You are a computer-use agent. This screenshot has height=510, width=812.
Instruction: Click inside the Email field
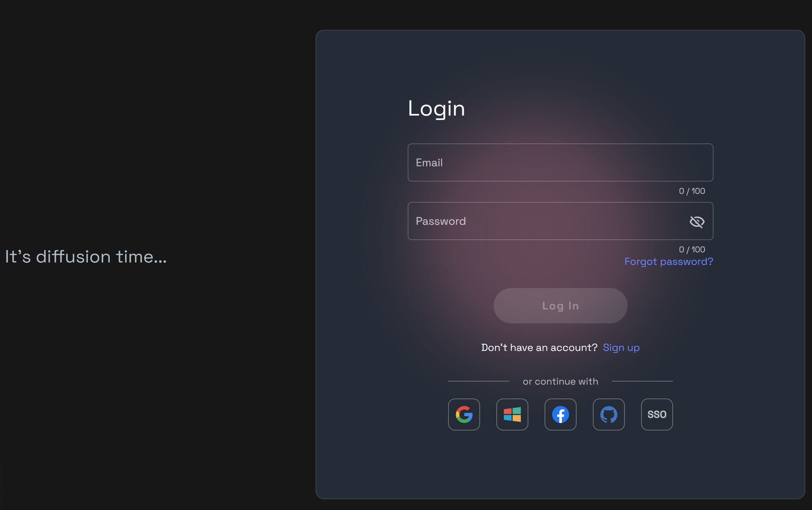pyautogui.click(x=560, y=163)
